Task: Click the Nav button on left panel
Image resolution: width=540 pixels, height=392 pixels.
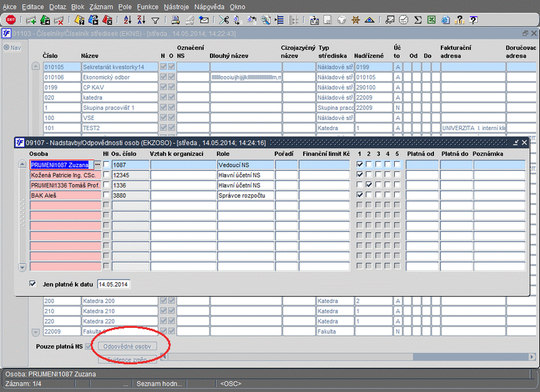Action: tap(11, 47)
